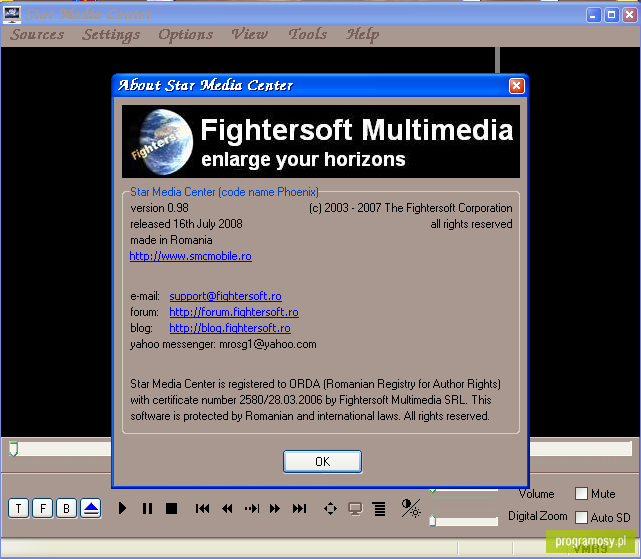Viewport: 641px width, 559px height.
Task: Click the seek bar position thumb
Action: 13,449
